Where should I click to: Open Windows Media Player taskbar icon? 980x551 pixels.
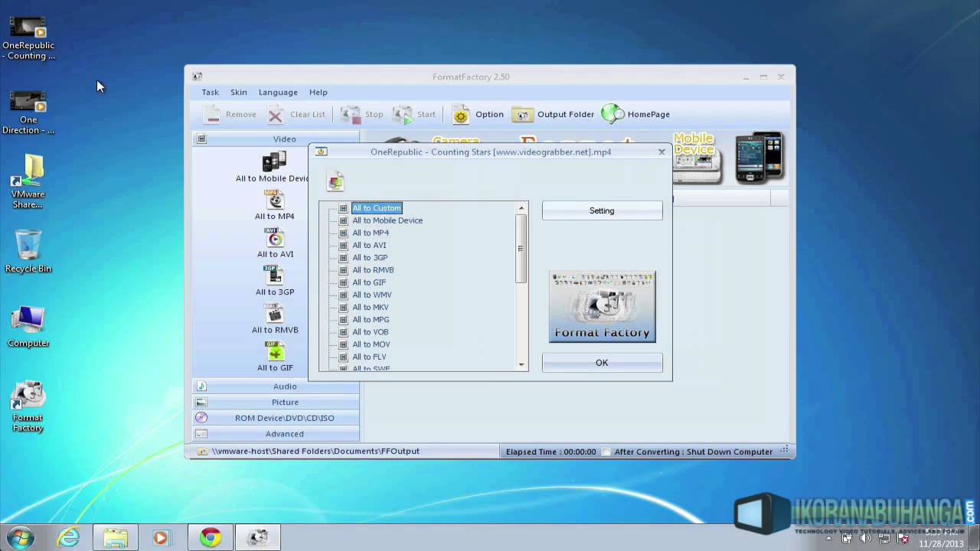tap(161, 538)
